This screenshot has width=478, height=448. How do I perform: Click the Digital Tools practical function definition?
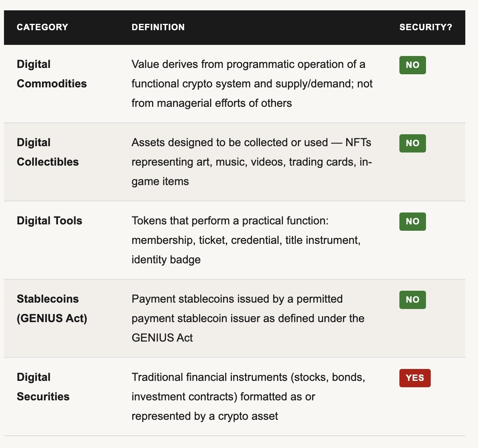(x=246, y=240)
